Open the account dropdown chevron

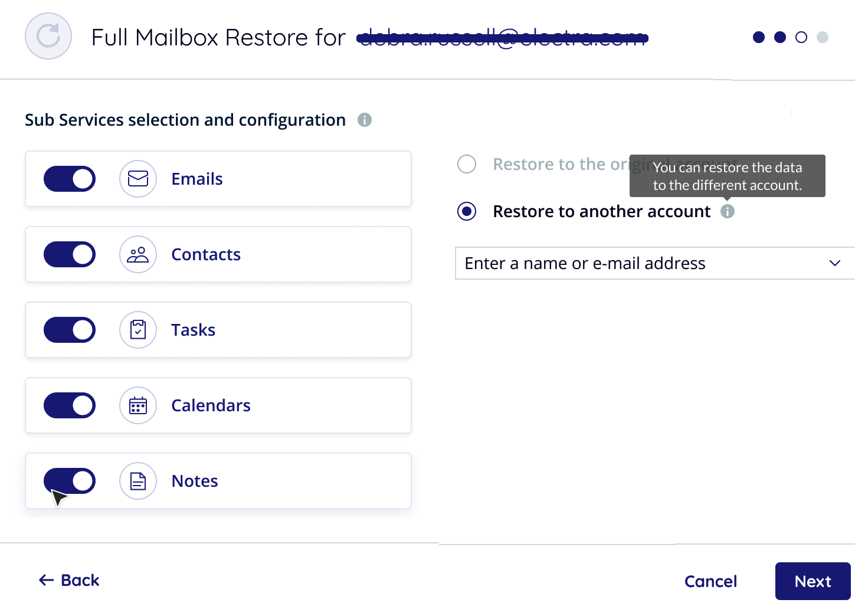pos(835,263)
